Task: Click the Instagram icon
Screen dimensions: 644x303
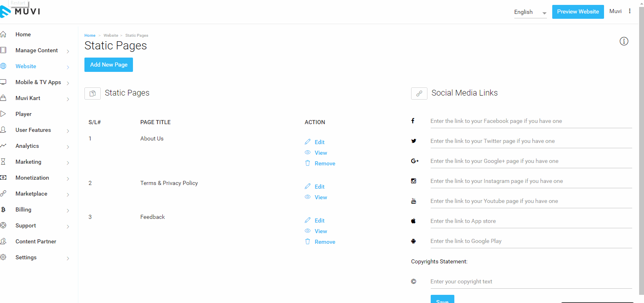Action: (x=414, y=181)
